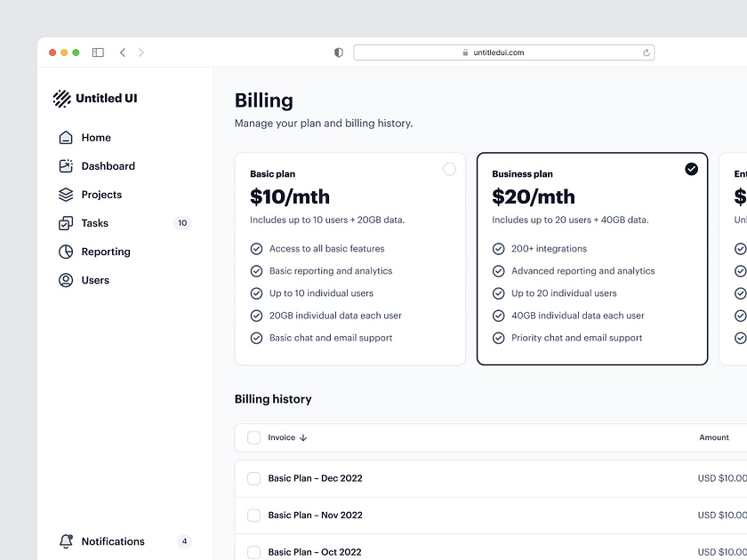This screenshot has height=560, width=747.
Task: Select the Projects icon in the sidebar
Action: pos(66,194)
